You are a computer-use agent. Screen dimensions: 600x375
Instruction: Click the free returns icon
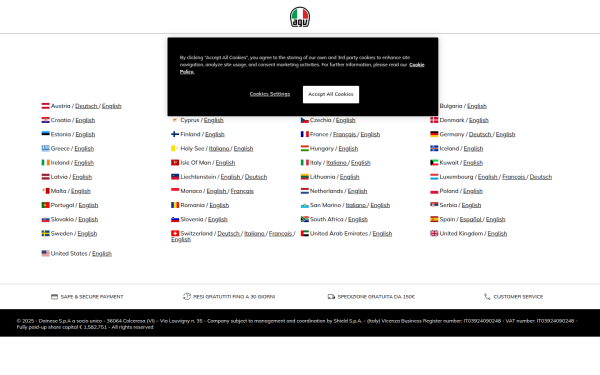(187, 297)
